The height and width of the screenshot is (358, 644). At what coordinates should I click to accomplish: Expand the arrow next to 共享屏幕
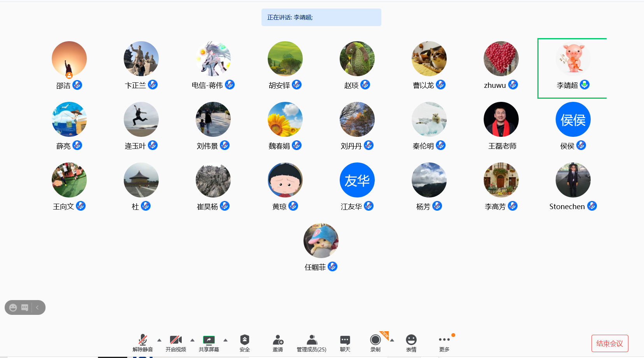click(225, 340)
